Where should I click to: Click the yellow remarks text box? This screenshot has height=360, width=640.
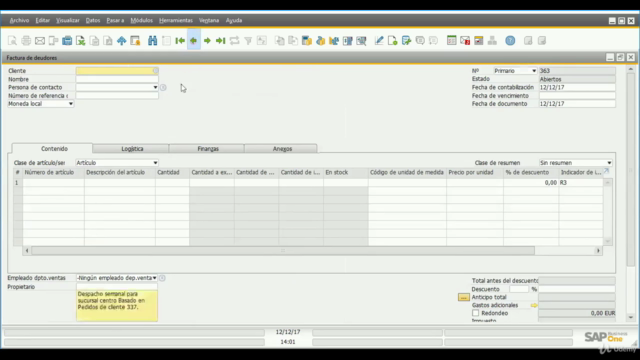coord(117,306)
